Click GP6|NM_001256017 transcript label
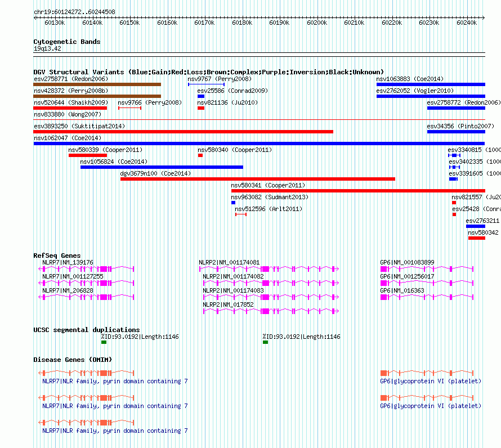 tap(407, 276)
